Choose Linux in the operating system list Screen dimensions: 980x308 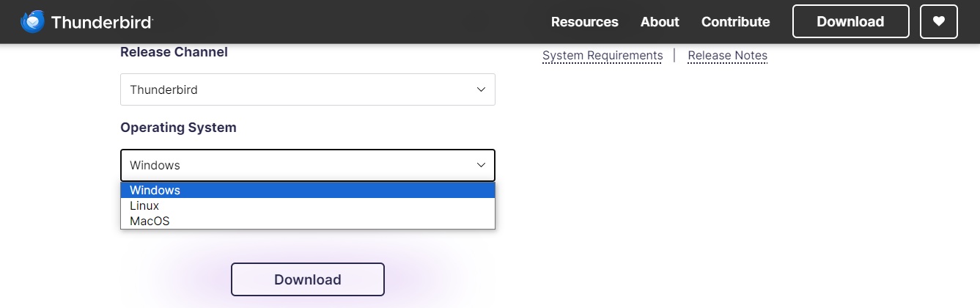pyautogui.click(x=308, y=206)
